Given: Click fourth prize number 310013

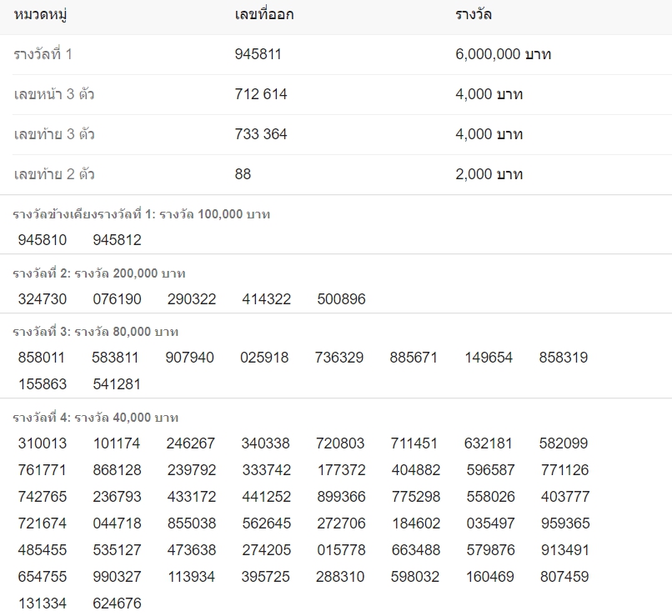Looking at the screenshot, I should [x=43, y=443].
